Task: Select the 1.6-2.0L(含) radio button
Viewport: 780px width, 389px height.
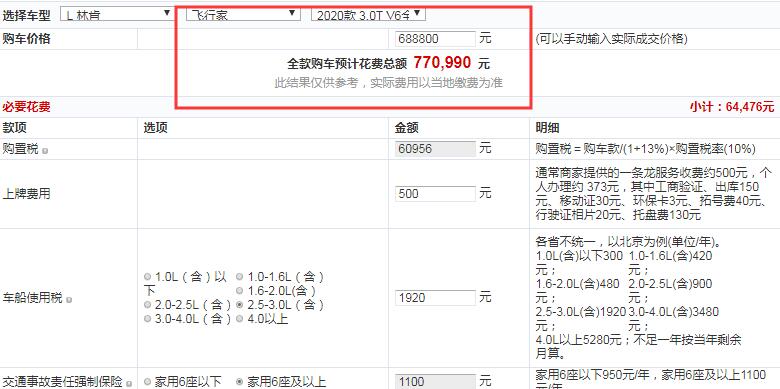Action: [240, 291]
